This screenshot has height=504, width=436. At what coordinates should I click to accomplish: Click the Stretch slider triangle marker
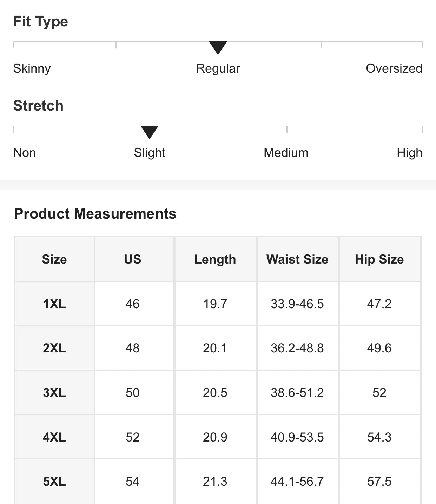[x=150, y=132]
